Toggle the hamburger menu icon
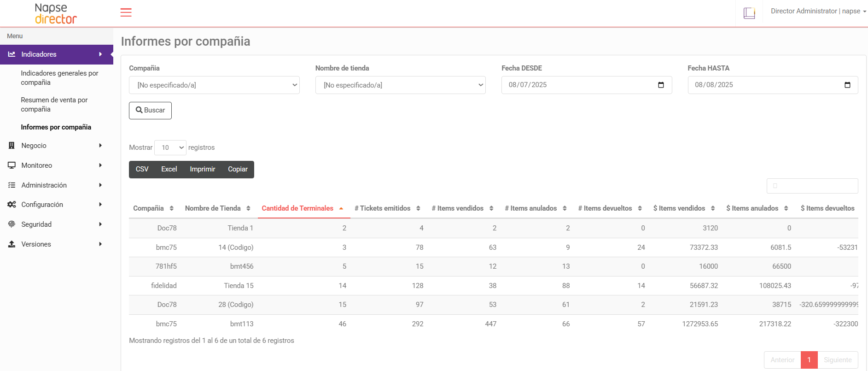Viewport: 868px width, 371px height. [126, 12]
